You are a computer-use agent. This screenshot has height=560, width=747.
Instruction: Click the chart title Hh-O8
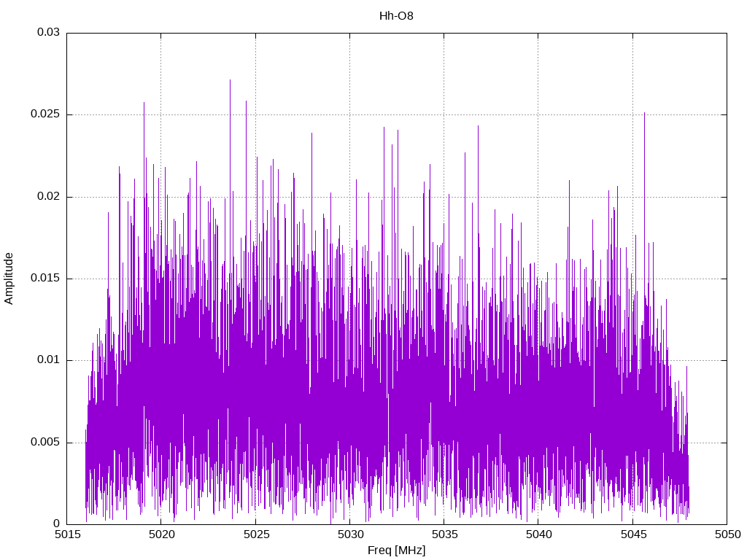click(396, 16)
